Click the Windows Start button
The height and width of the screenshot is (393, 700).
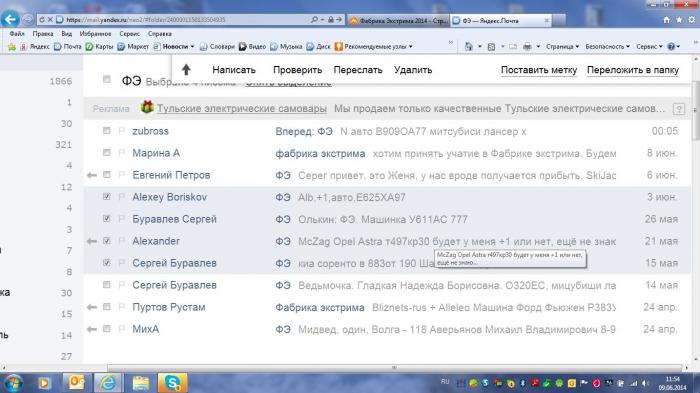pyautogui.click(x=12, y=383)
